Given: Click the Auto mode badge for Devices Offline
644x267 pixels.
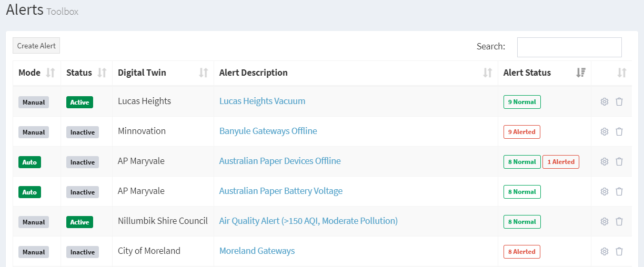Looking at the screenshot, I should [x=29, y=162].
